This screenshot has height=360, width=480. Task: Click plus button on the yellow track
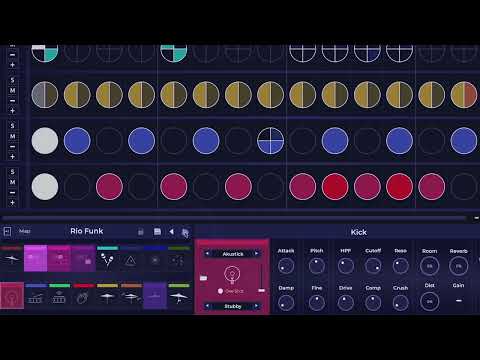[12, 111]
